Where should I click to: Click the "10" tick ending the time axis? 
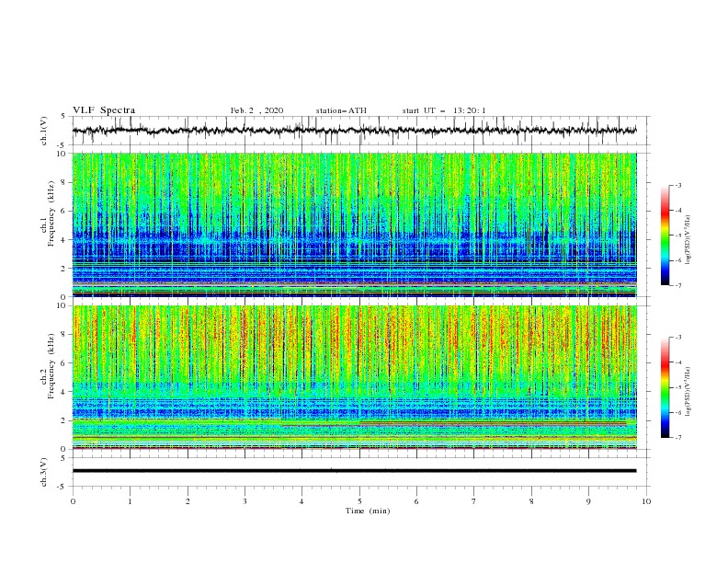tap(646, 501)
